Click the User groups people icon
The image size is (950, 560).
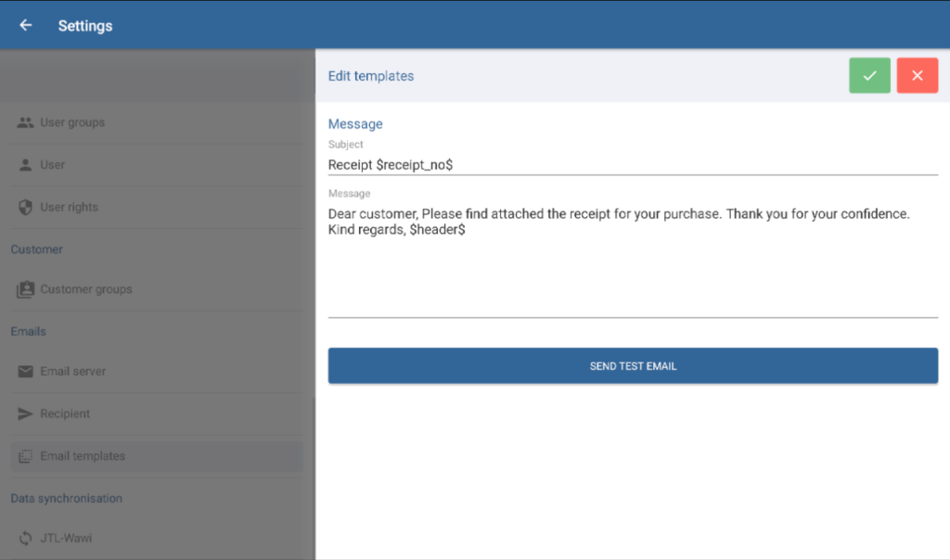[26, 122]
